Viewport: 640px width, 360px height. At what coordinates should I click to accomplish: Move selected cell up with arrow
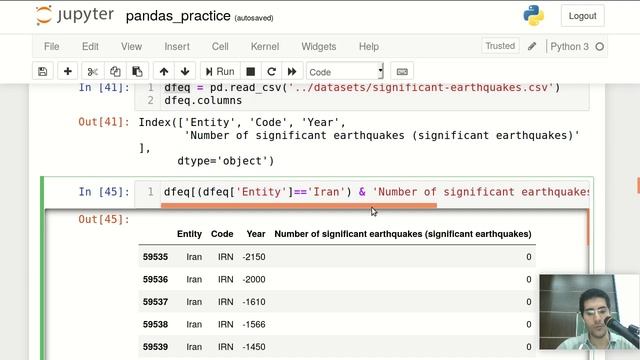click(164, 72)
